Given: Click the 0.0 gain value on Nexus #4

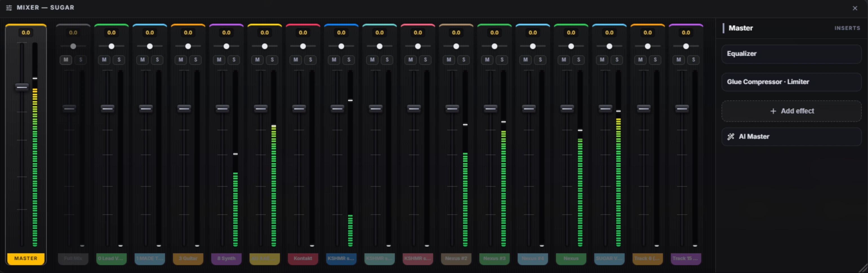Looking at the screenshot, I should coord(533,33).
